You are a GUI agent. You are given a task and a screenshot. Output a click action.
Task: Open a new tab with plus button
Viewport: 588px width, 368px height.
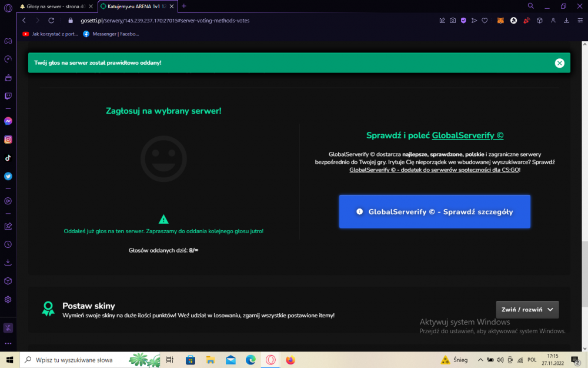click(x=183, y=6)
